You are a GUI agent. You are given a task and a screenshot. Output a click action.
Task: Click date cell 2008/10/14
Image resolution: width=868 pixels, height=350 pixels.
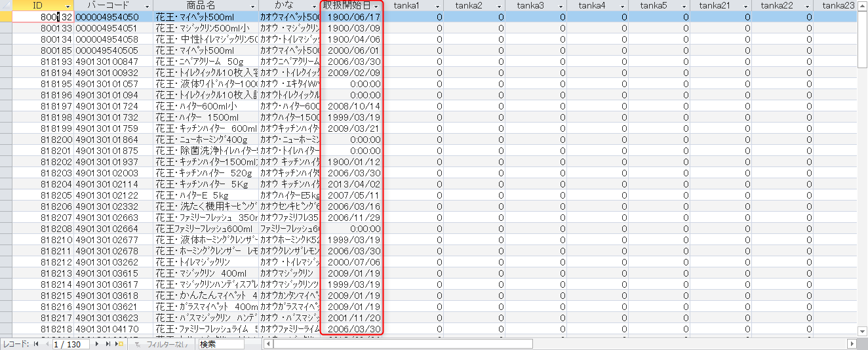click(351, 106)
